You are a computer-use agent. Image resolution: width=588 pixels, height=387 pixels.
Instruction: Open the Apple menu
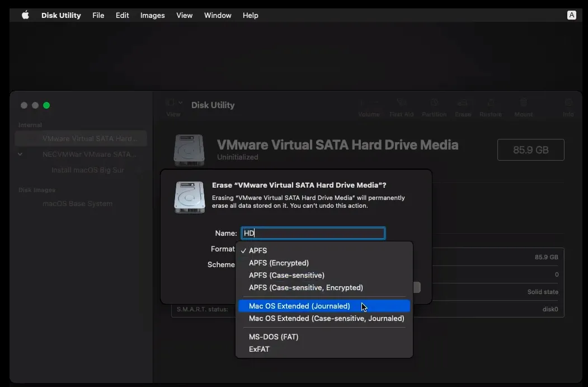[x=25, y=15]
